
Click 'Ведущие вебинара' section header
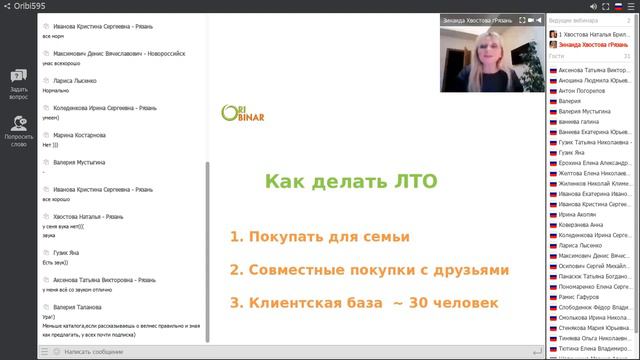click(573, 20)
